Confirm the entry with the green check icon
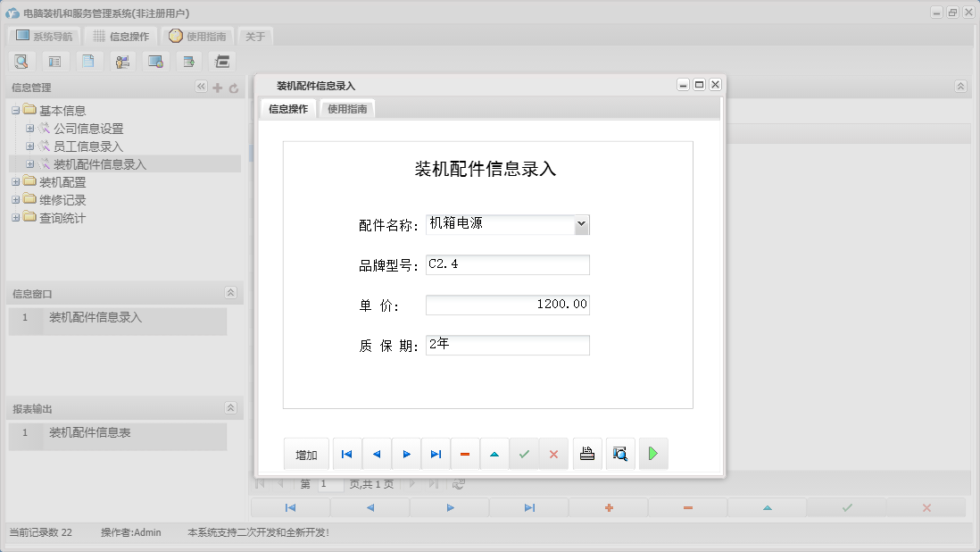Screen dimensions: 980x552 [x=524, y=454]
